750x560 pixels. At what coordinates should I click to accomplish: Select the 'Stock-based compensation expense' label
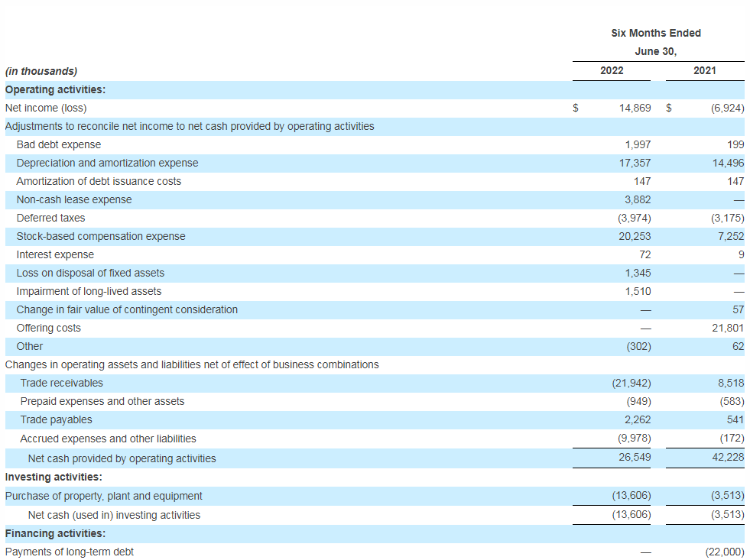click(x=101, y=236)
